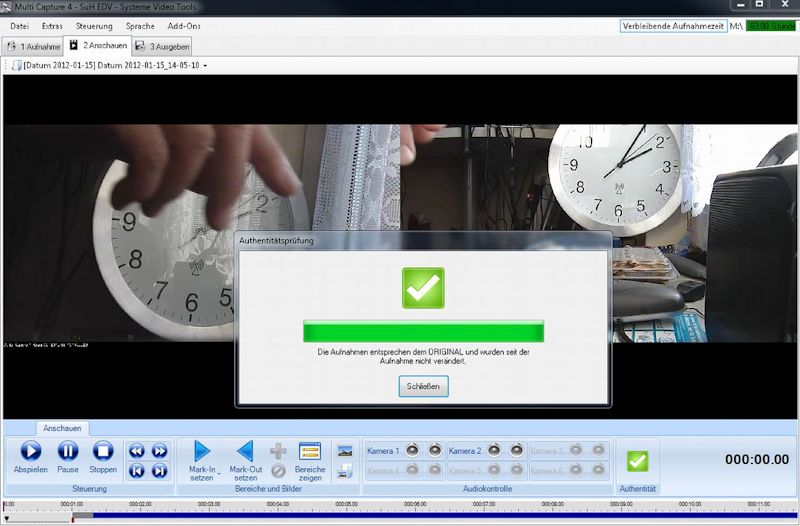Switch to the 1 Aufnahme tab
The height and width of the screenshot is (526, 800).
32,46
